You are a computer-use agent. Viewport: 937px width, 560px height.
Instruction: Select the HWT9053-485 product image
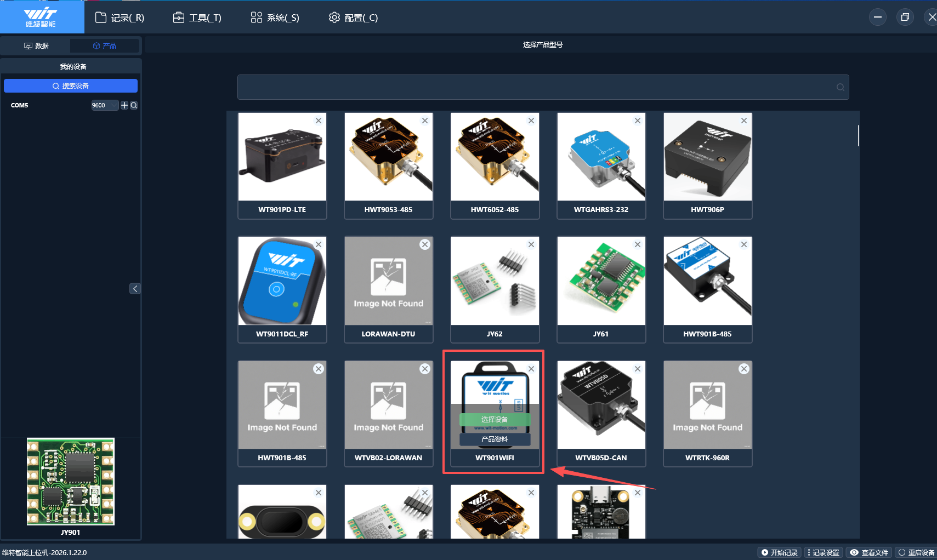tap(389, 157)
